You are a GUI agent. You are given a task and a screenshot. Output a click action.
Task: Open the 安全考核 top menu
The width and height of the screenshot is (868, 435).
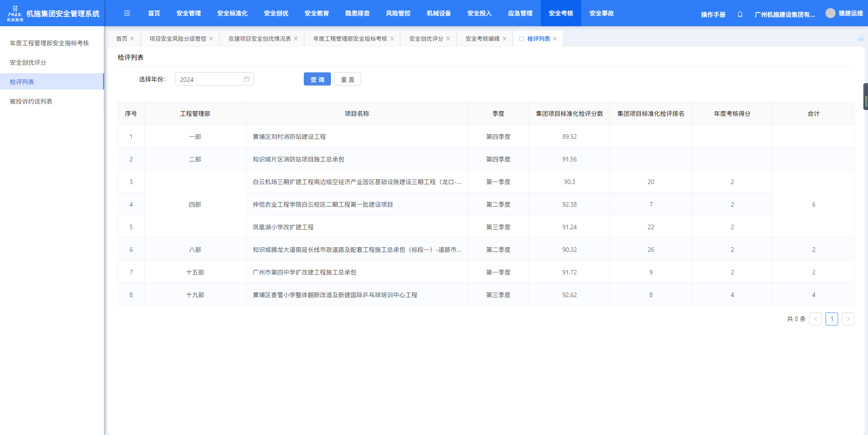pyautogui.click(x=561, y=14)
